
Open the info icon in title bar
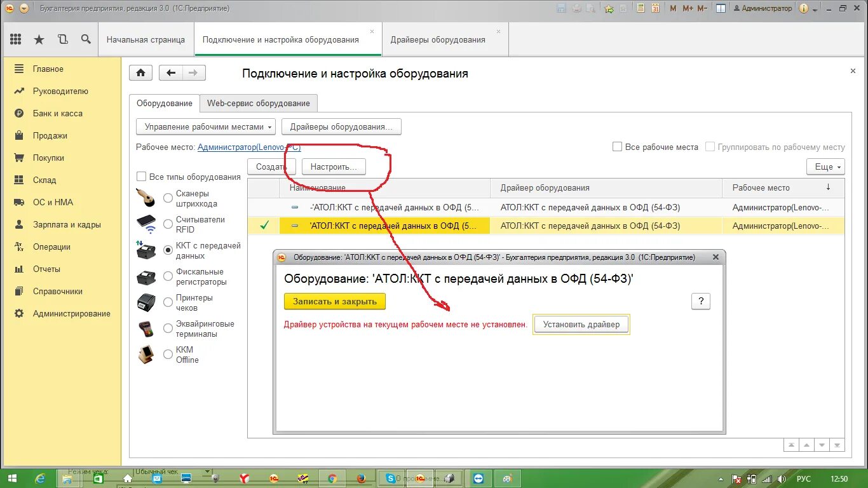pos(804,8)
